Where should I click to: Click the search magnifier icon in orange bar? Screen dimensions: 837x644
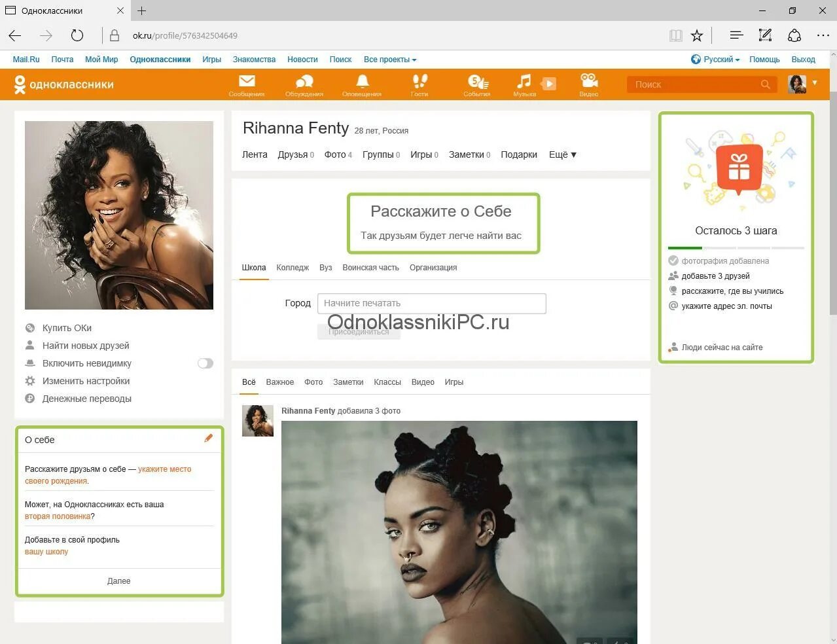pos(766,84)
